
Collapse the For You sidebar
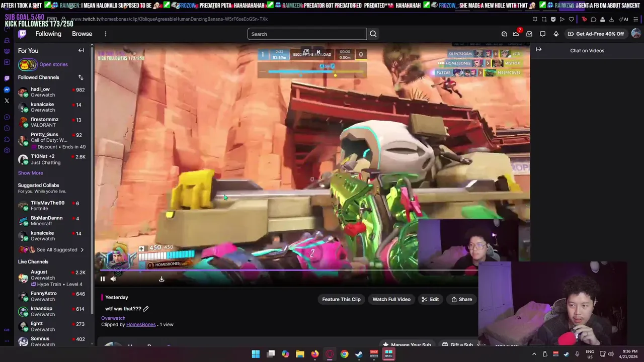tap(81, 50)
